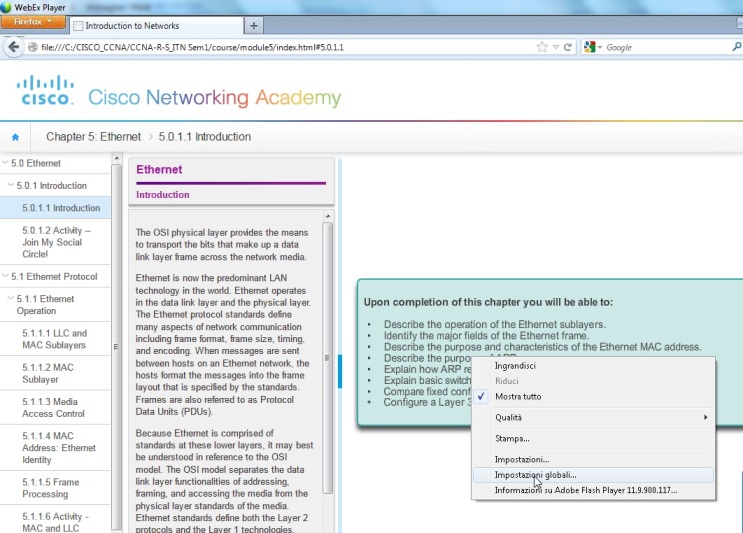This screenshot has height=533, width=743.
Task: Choose Ingrandisci in context menu
Action: [x=593, y=366]
